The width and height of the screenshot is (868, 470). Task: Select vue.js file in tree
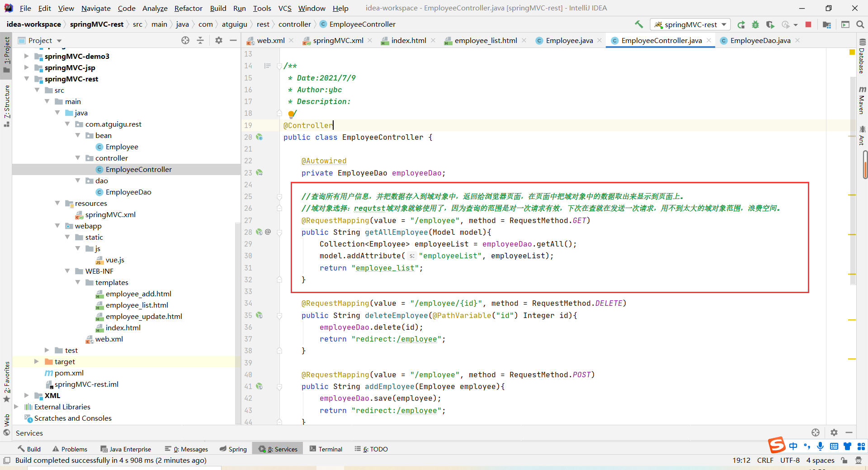click(x=115, y=260)
